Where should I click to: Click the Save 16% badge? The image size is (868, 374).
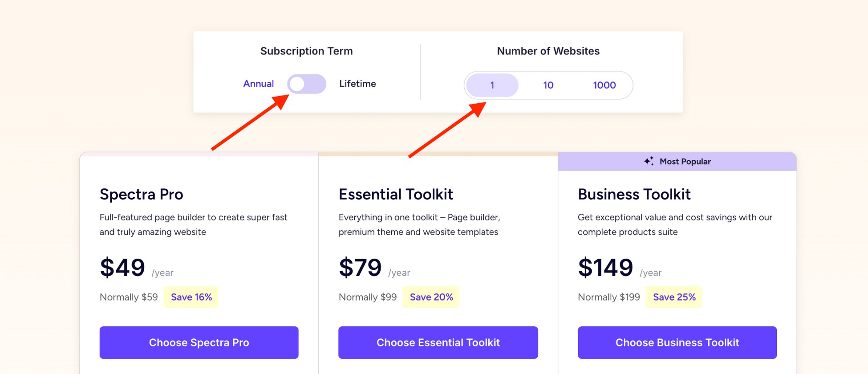[x=191, y=297]
